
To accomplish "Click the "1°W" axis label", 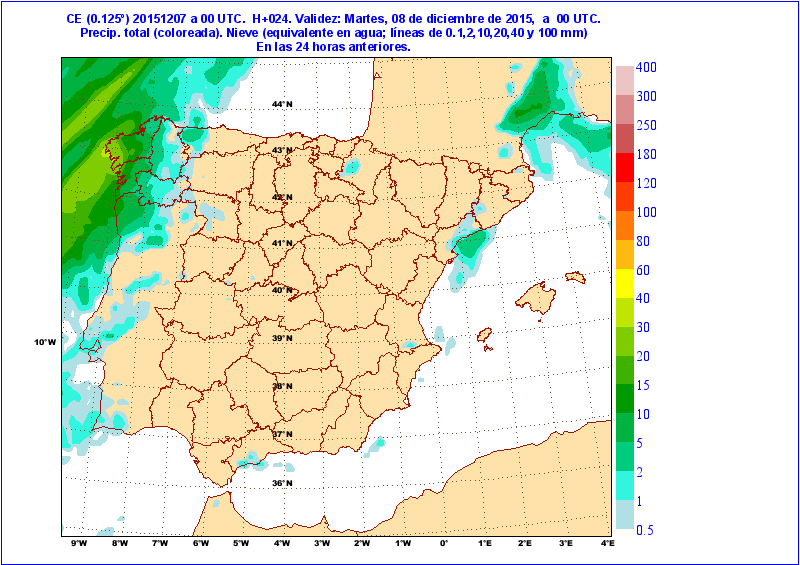I will (x=403, y=544).
